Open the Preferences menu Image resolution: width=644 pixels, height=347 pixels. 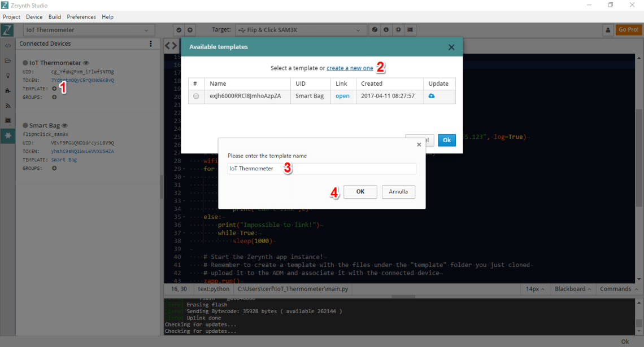pyautogui.click(x=81, y=16)
